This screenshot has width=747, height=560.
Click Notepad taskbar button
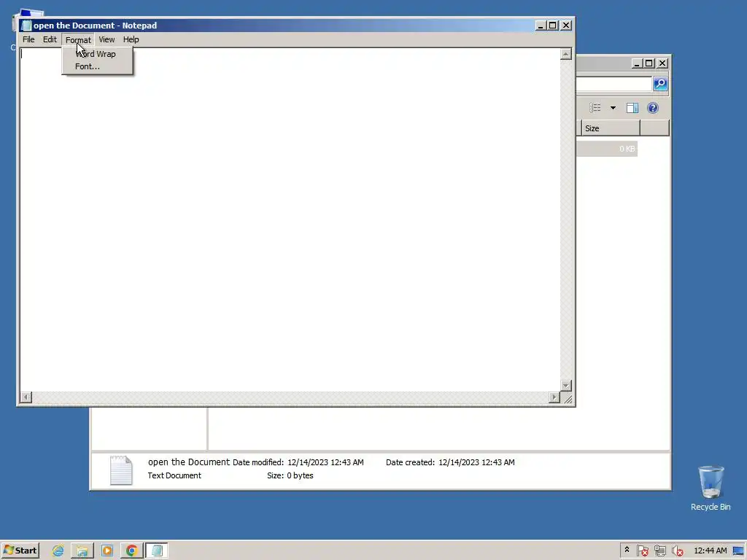[x=157, y=551]
